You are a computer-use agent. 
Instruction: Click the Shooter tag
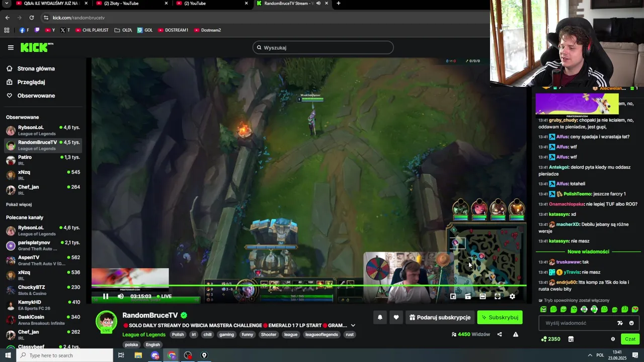[x=269, y=334]
